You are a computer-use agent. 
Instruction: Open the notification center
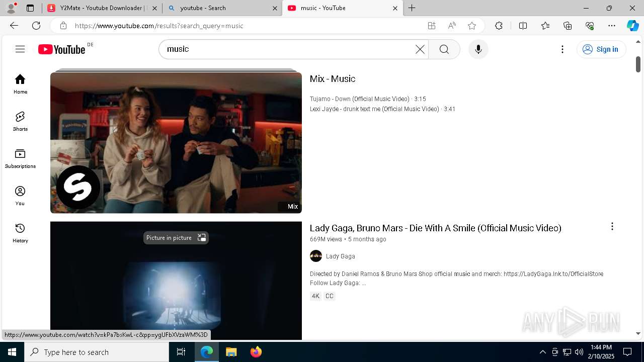pos(627,352)
